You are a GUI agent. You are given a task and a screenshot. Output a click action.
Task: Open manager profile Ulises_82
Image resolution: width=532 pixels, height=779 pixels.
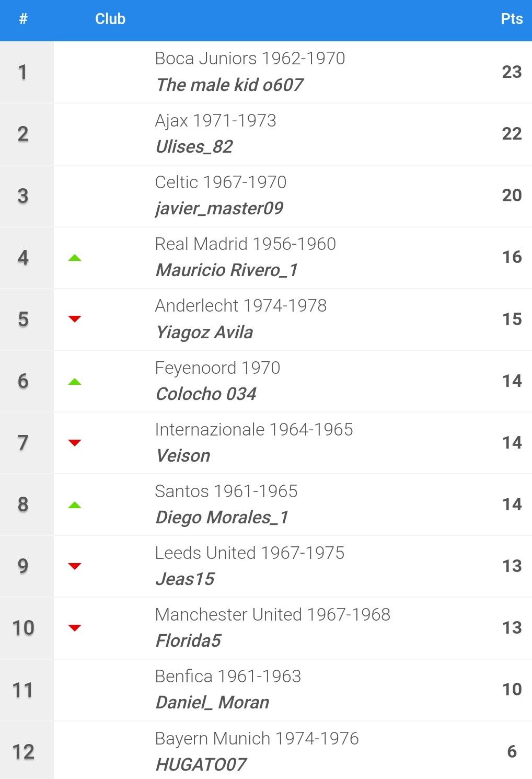click(x=194, y=146)
